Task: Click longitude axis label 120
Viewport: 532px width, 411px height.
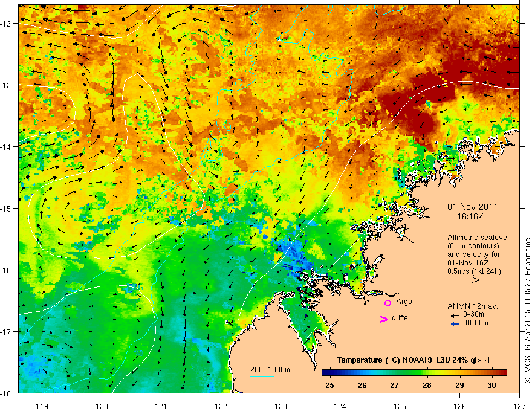Action: coord(102,406)
